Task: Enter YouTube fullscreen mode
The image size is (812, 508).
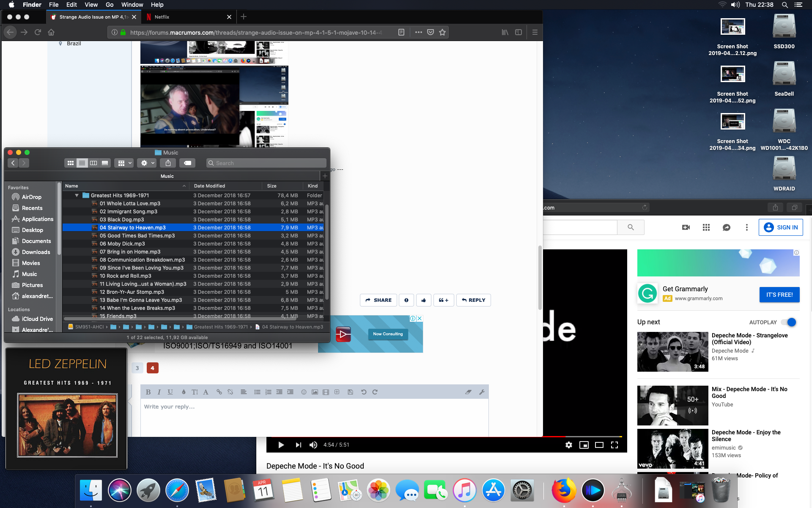Action: click(614, 445)
